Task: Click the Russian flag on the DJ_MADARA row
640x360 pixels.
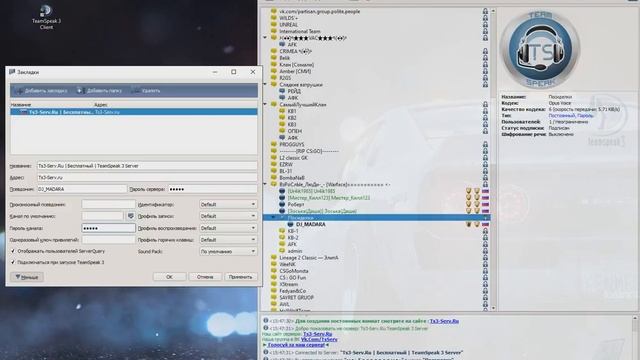Action: 485,224
